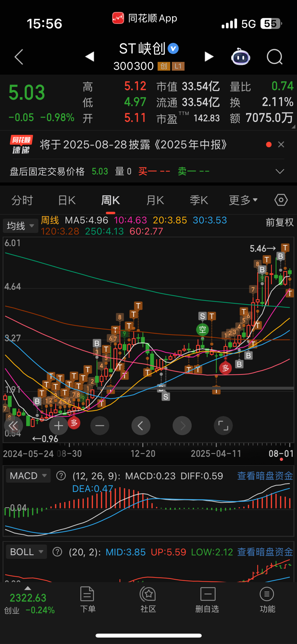Tap the L1 quote level tag
The width and height of the screenshot is (297, 644).
(x=178, y=66)
